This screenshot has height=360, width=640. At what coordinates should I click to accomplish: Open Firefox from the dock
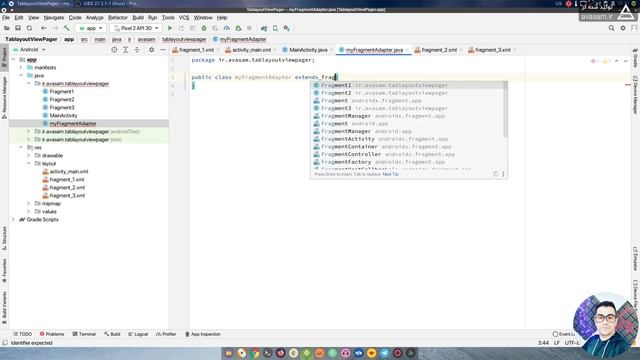280,353
